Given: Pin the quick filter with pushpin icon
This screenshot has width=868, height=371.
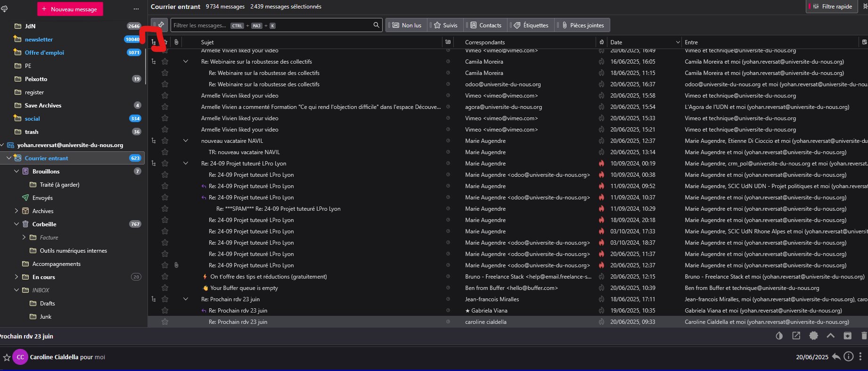Looking at the screenshot, I should pyautogui.click(x=160, y=25).
